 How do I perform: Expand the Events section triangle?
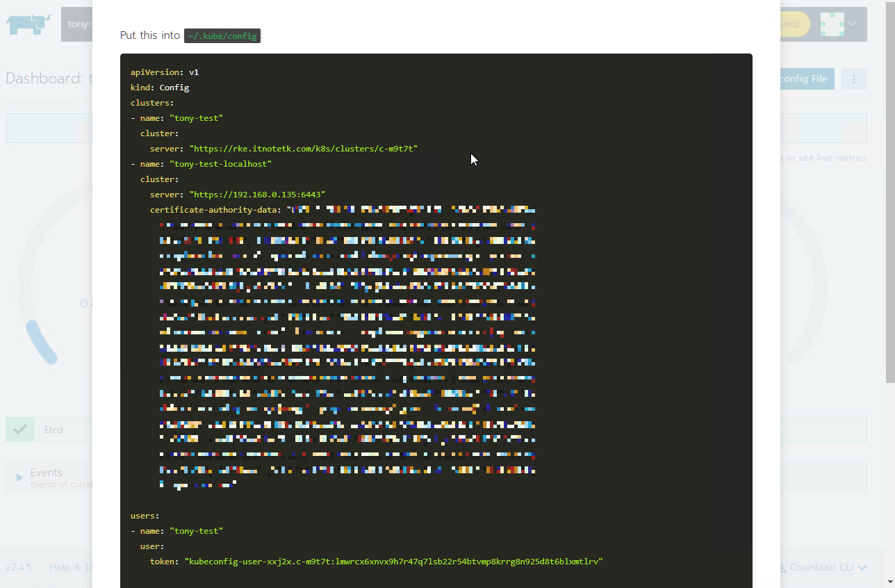pyautogui.click(x=19, y=477)
